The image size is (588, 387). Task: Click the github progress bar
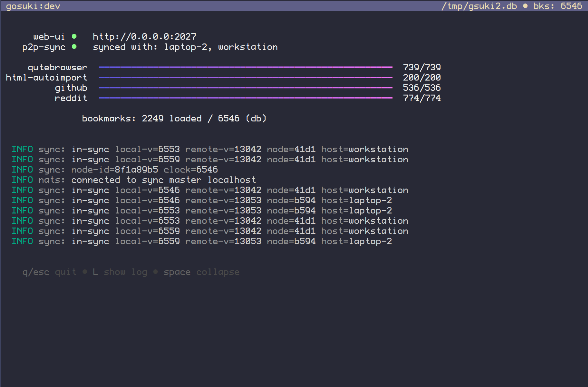coord(245,88)
